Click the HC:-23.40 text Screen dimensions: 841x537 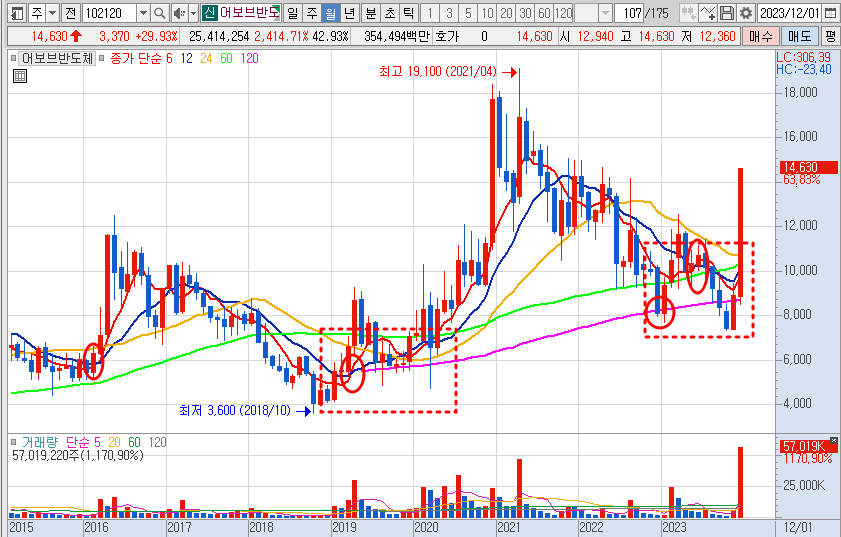pyautogui.click(x=803, y=69)
